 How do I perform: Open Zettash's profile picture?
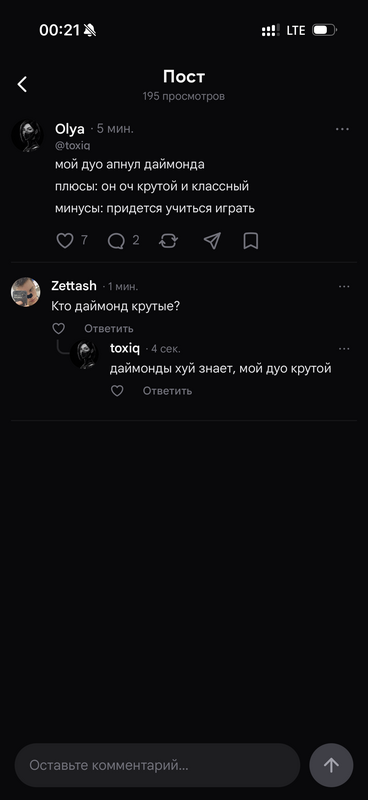tap(26, 292)
